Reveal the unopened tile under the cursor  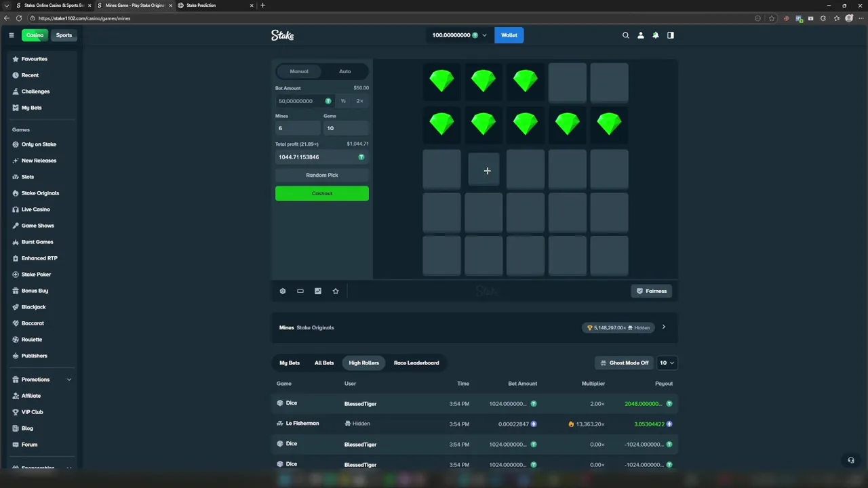[x=484, y=169]
